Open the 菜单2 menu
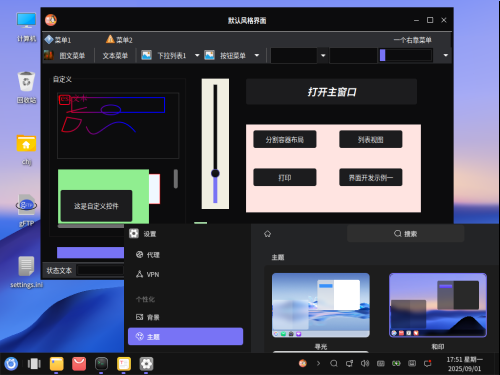This screenshot has height=375, width=500. tap(119, 40)
